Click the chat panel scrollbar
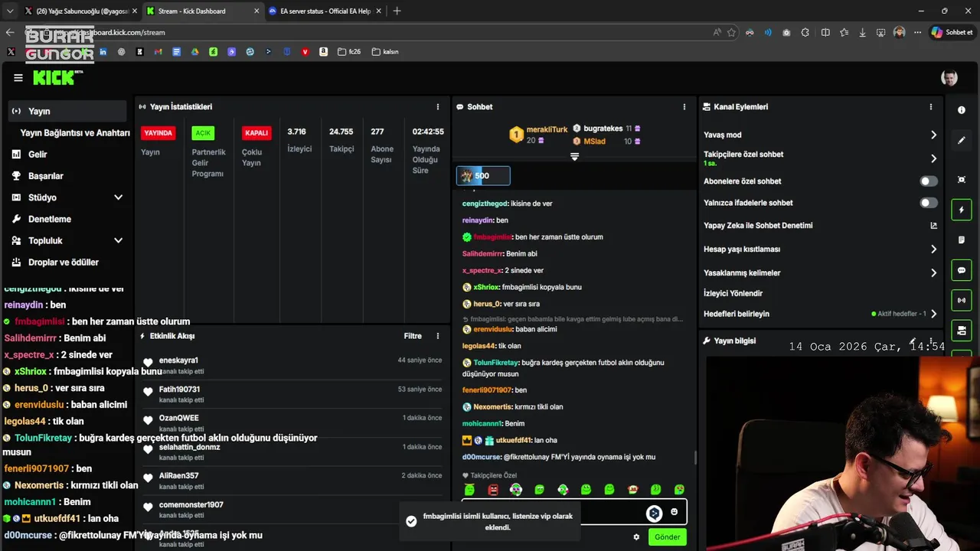 point(695,458)
